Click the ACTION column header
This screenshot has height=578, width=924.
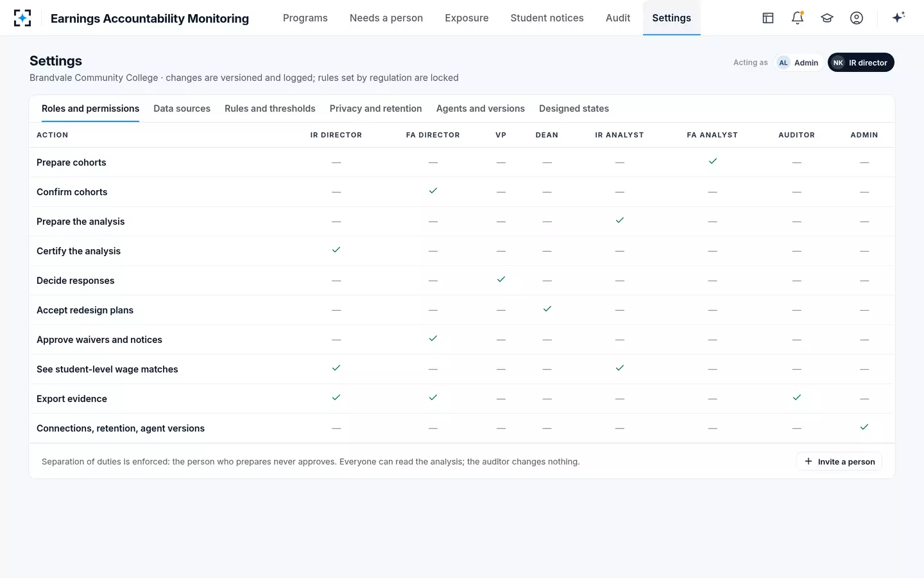(x=52, y=135)
